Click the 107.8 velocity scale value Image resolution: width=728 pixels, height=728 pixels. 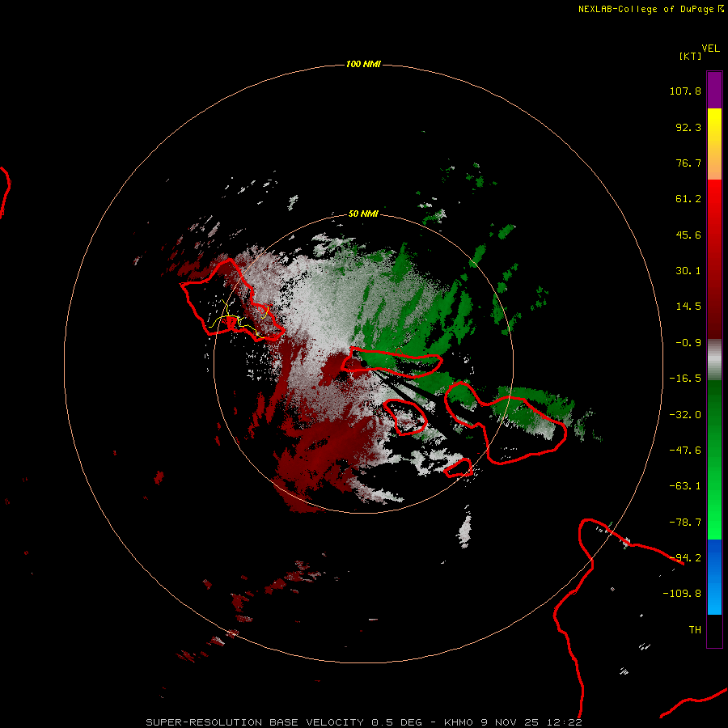point(685,91)
